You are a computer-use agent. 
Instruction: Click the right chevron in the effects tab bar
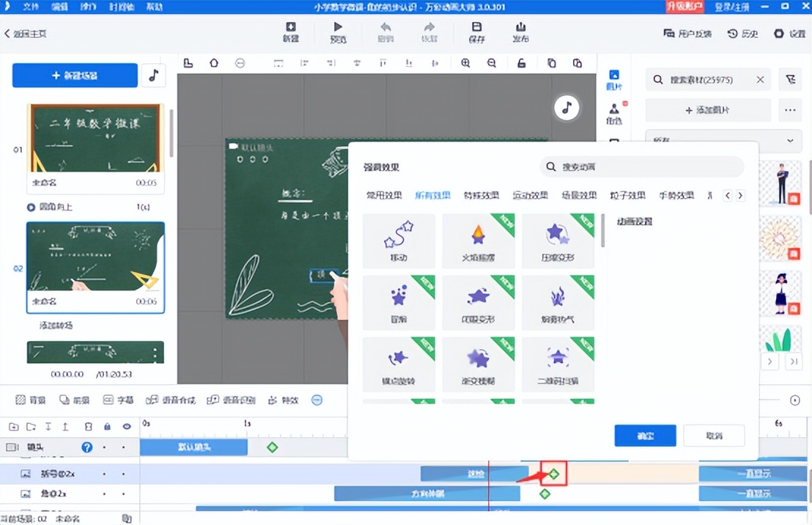tap(740, 195)
